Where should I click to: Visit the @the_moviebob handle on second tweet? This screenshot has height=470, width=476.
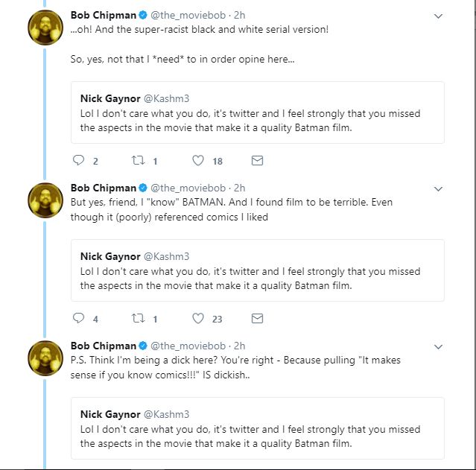click(188, 188)
